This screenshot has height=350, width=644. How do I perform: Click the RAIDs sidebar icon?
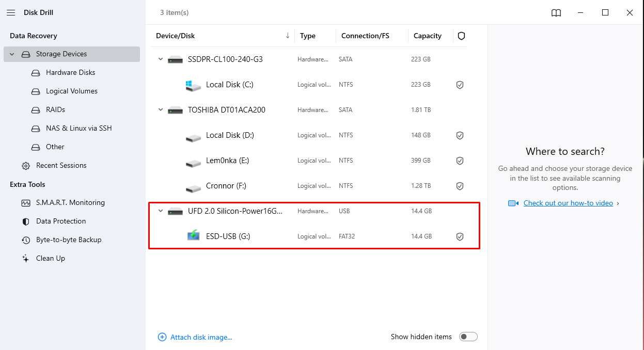click(x=36, y=110)
